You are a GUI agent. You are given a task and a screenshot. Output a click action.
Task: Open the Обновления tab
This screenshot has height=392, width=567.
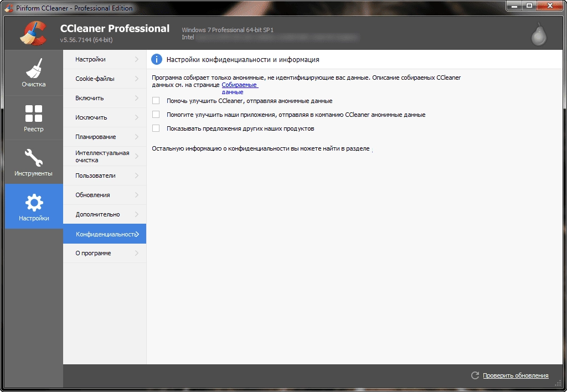pos(105,195)
